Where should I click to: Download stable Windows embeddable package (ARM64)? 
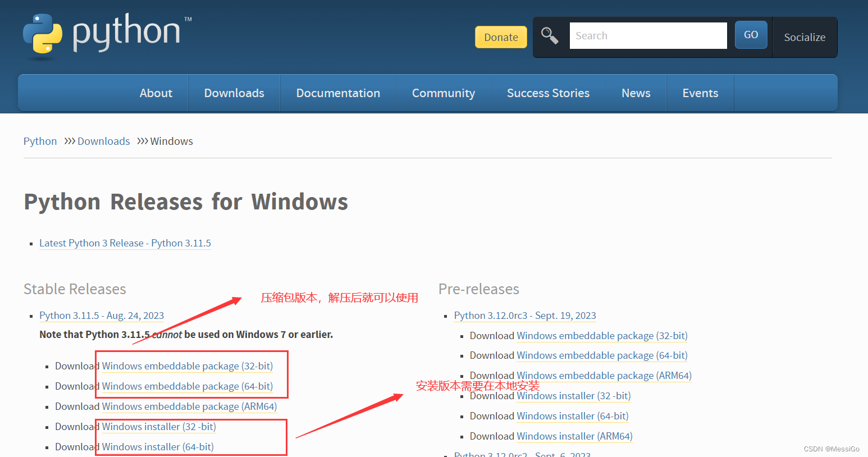tap(189, 406)
